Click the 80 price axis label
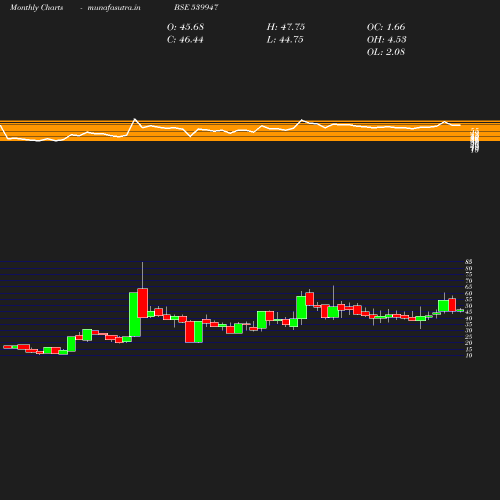500x500 pixels. (x=469, y=268)
